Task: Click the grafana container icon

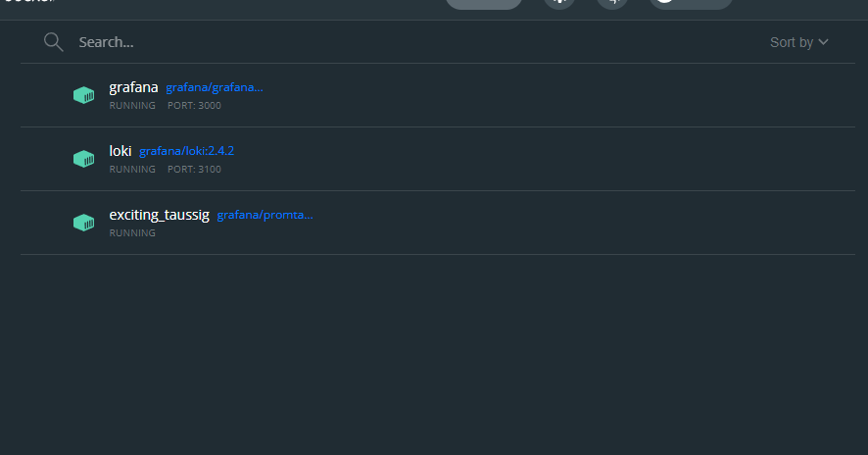Action: [x=84, y=95]
